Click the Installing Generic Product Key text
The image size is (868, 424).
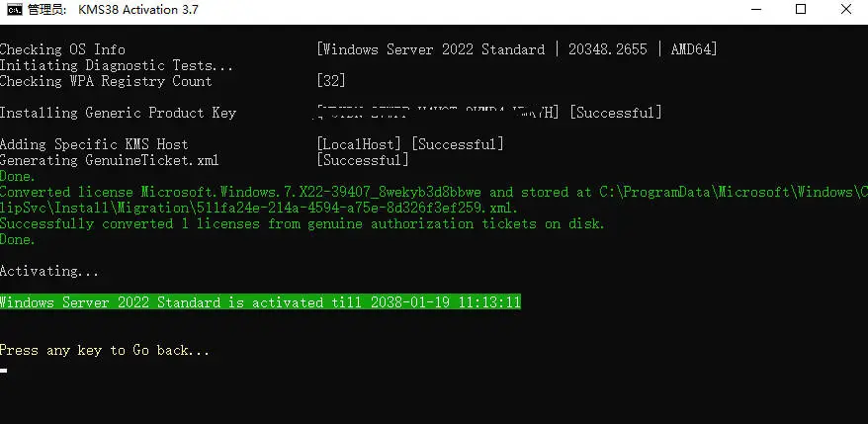(x=118, y=113)
